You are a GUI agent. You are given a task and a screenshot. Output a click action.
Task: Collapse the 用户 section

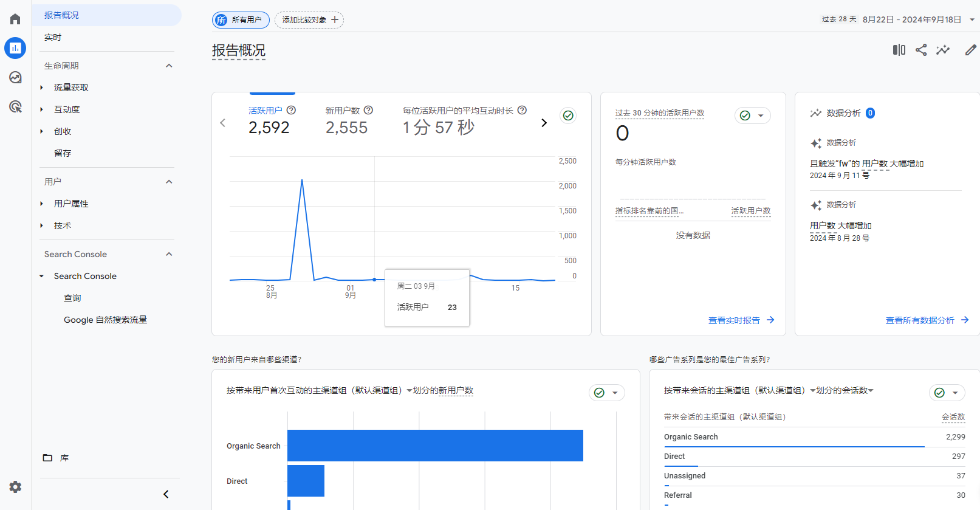click(169, 182)
